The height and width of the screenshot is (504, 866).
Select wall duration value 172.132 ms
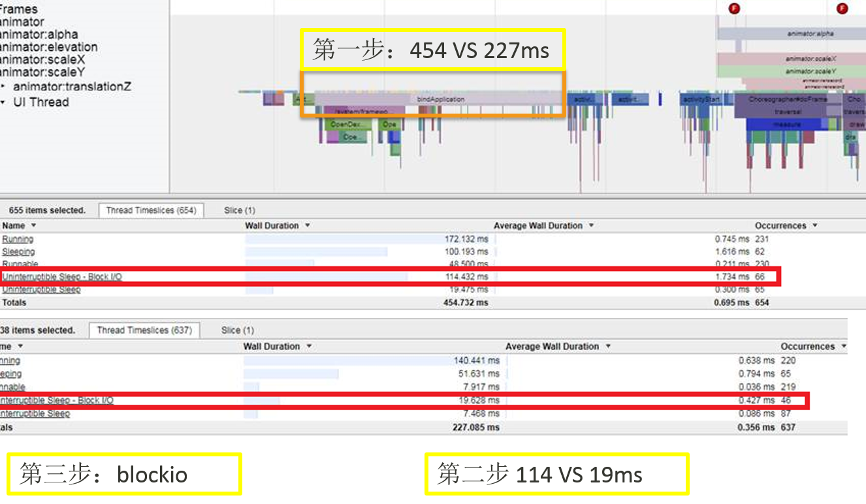pyautogui.click(x=466, y=239)
